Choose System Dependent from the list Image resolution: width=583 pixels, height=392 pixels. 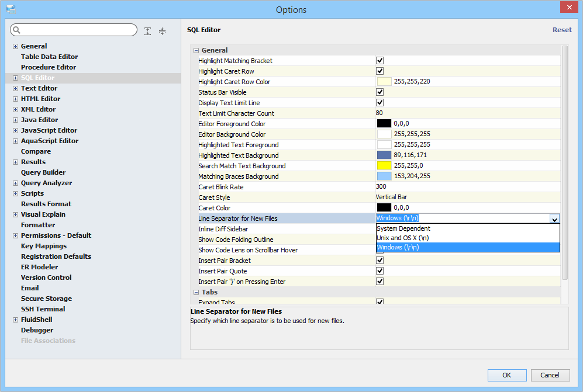pyautogui.click(x=403, y=228)
